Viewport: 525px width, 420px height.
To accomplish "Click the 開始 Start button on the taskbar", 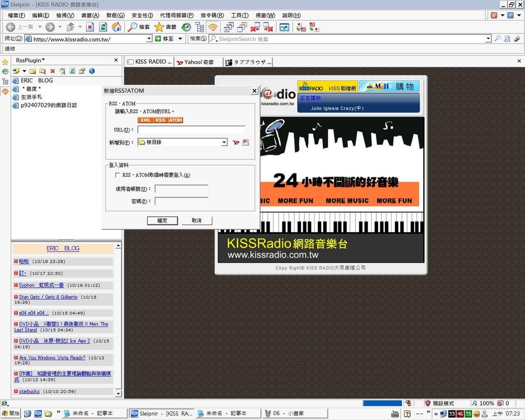I will (11, 413).
